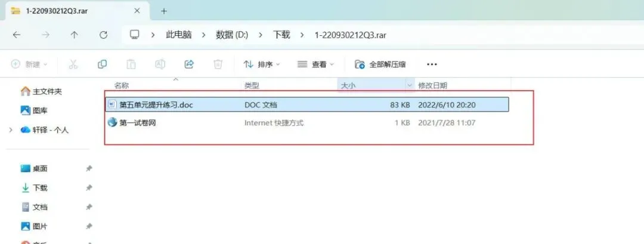The image size is (644, 244).
Task: Expand chevron after 下载 in breadcrumb
Action: 303,35
